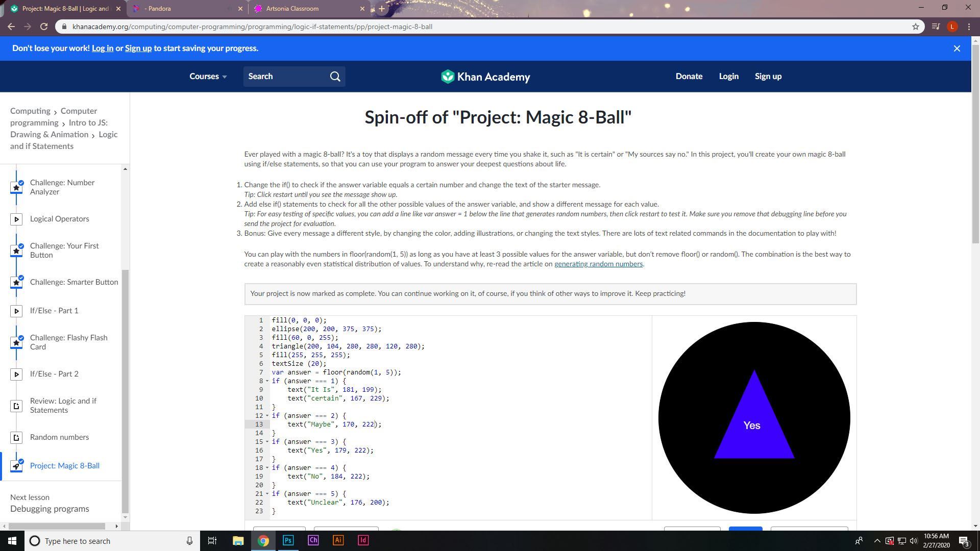Viewport: 980px width, 551px height.
Task: Bookmark page with star icon
Action: point(915,27)
